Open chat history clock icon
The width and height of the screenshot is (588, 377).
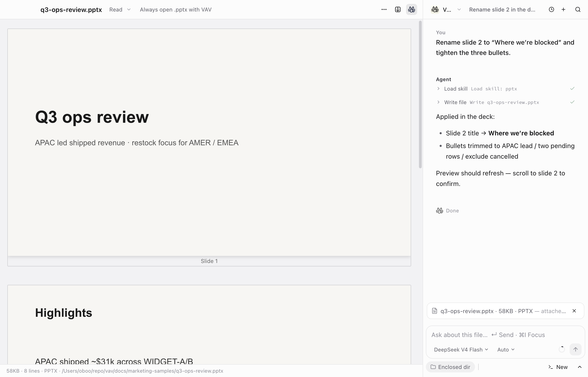pos(551,10)
